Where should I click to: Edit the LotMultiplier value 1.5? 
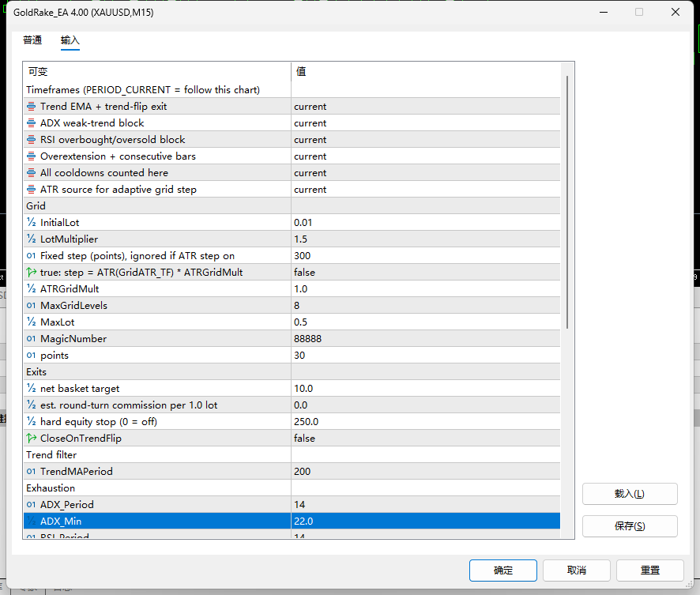(425, 239)
